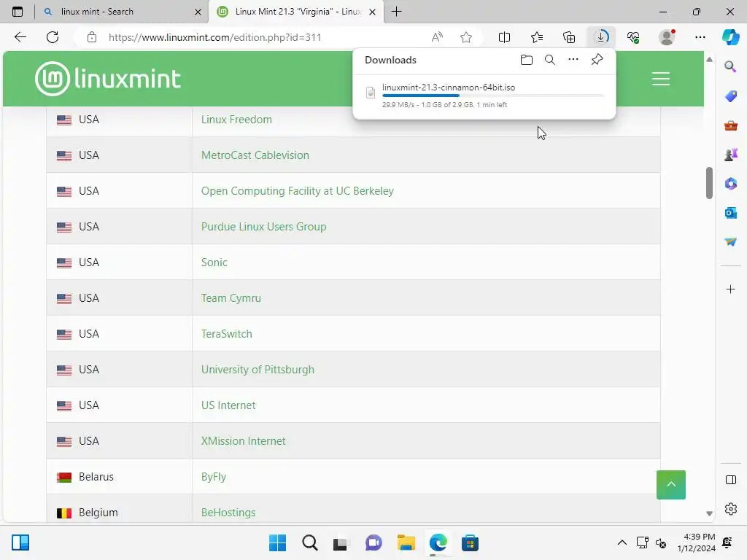The width and height of the screenshot is (747, 560).
Task: Select the Team Cymru mirror link
Action: click(x=231, y=298)
